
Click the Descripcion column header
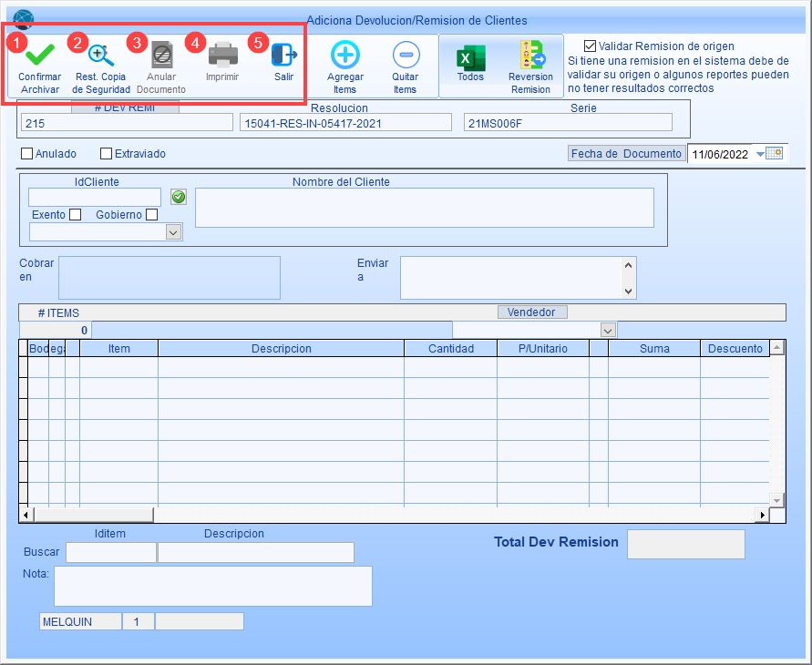click(282, 349)
